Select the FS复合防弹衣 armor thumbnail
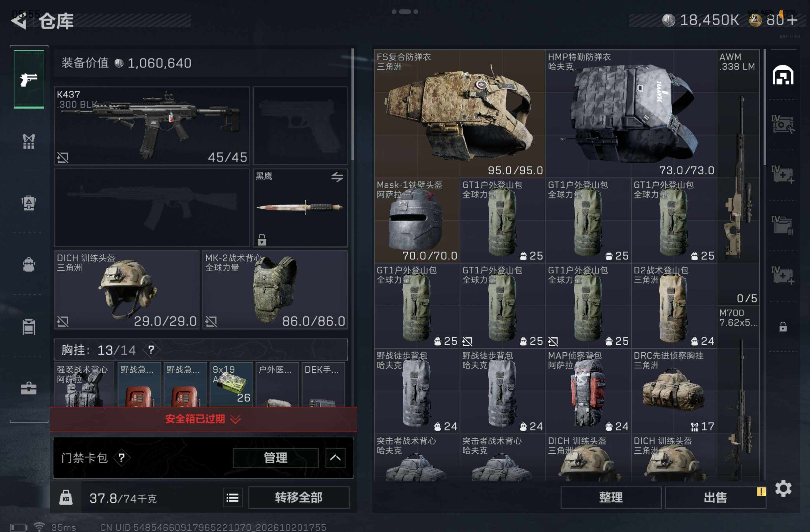Image resolution: width=810 pixels, height=532 pixels. pos(460,114)
